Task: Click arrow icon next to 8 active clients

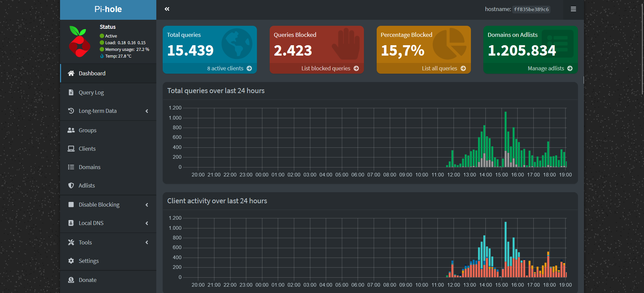Action: pos(249,68)
